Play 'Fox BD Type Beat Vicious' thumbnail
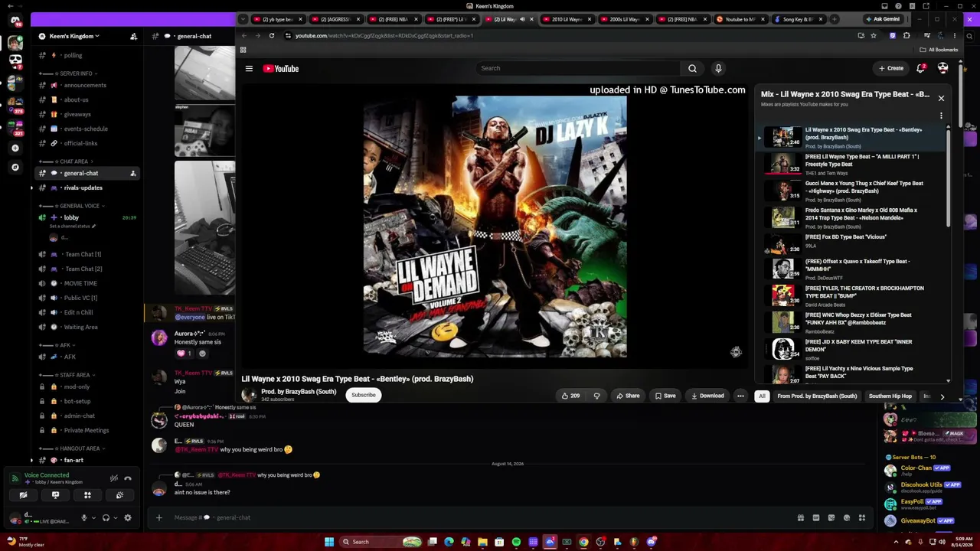The width and height of the screenshot is (980, 551). (x=782, y=244)
